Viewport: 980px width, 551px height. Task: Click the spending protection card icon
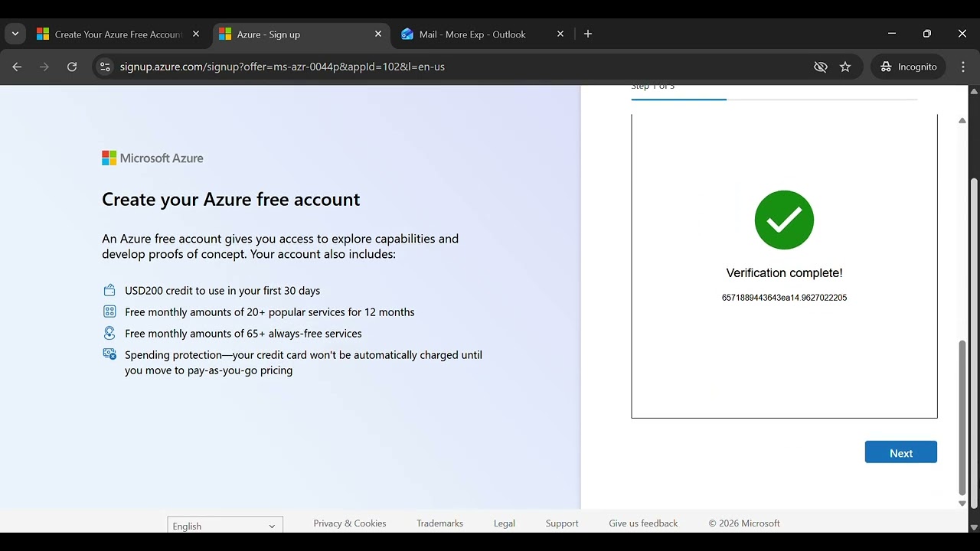pyautogui.click(x=109, y=354)
